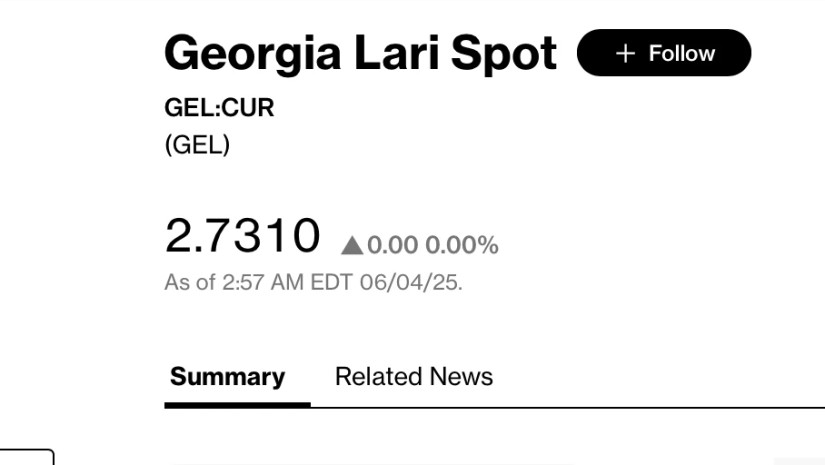Click the word 'Spot' in the title
Screen dimensions: 825x465
(x=504, y=54)
